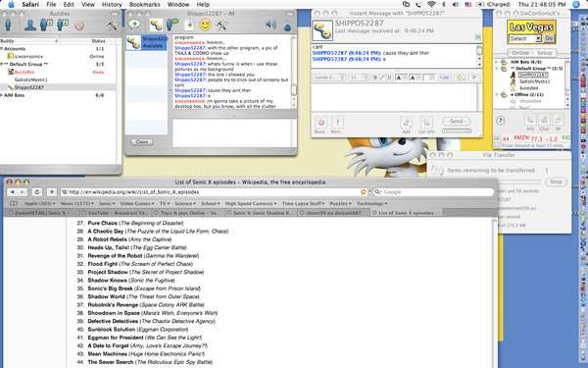Switch to Setup tab in SixConSonicX window
The height and width of the screenshot is (368, 588).
tap(545, 53)
